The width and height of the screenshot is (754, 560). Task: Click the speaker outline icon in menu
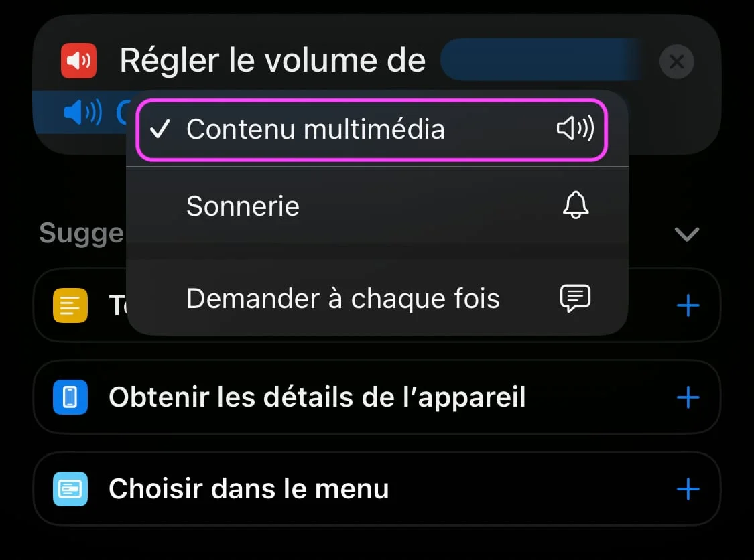pyautogui.click(x=575, y=129)
